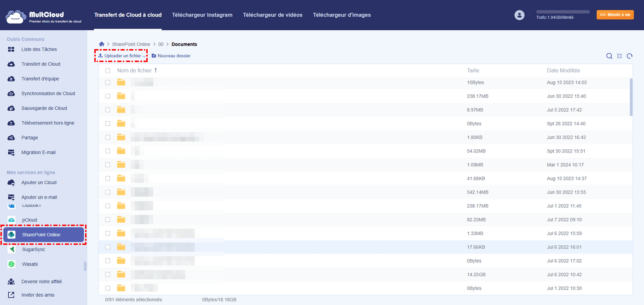The width and height of the screenshot is (644, 305).
Task: Check the row sized 1.85KB
Action: pos(108,137)
